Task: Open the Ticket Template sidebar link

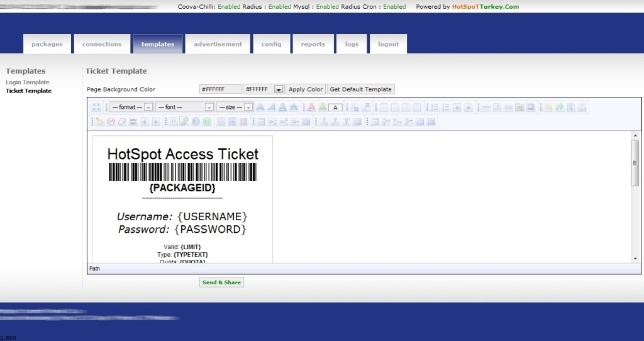Action: 29,91
